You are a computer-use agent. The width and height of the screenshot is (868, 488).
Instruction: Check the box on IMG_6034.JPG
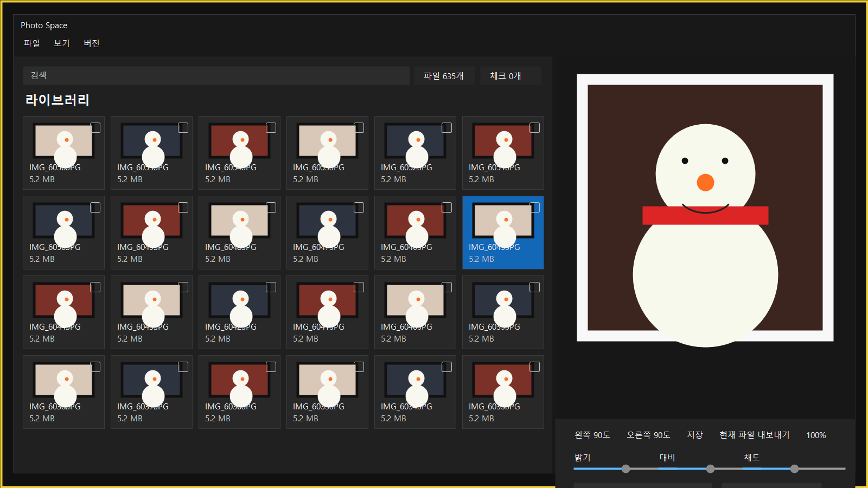point(447,367)
